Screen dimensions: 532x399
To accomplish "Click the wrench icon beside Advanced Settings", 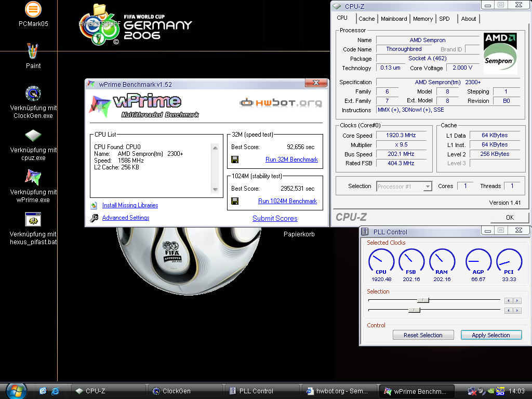I will 94,218.
